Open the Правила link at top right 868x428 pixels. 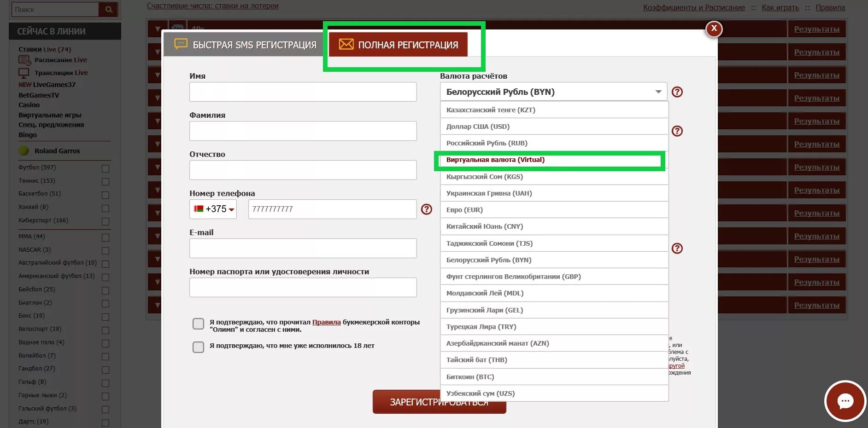tap(830, 7)
